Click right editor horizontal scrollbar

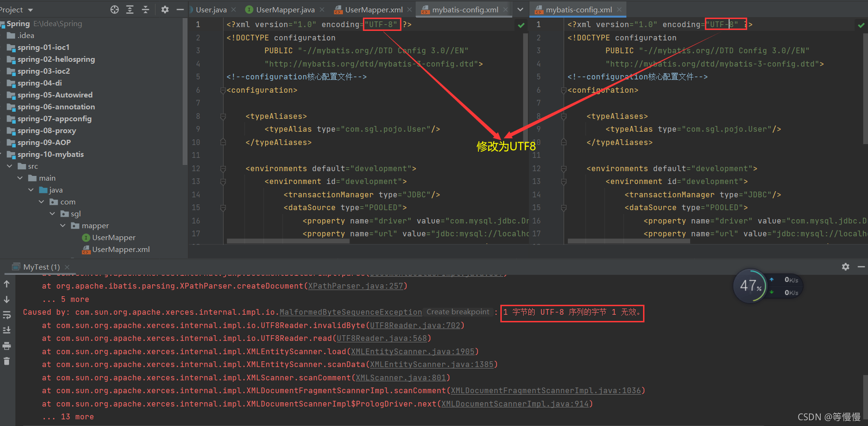629,241
